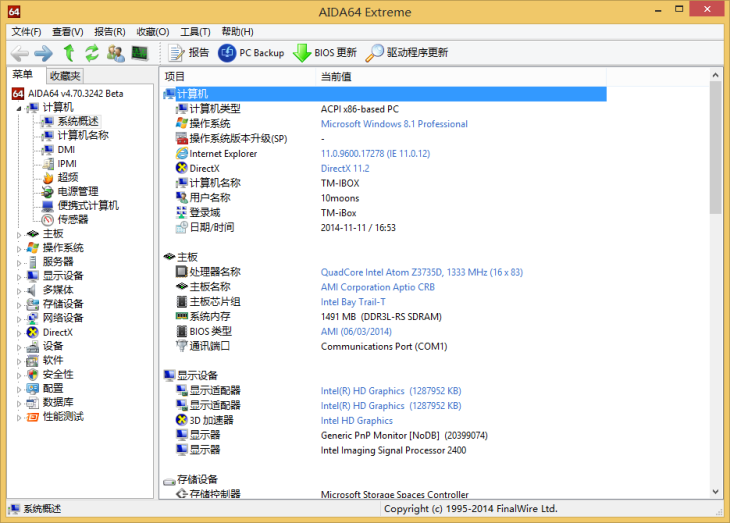Screen dimensions: 730x523
Task: Click the 性能测试 benchmark tree icon
Action: click(x=33, y=417)
